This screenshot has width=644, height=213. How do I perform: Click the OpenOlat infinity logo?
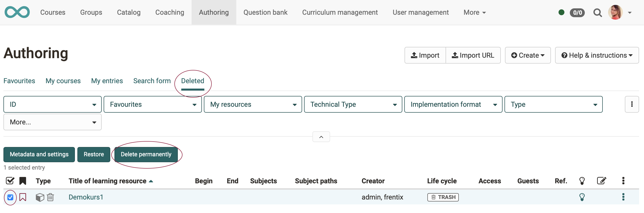[x=17, y=12]
